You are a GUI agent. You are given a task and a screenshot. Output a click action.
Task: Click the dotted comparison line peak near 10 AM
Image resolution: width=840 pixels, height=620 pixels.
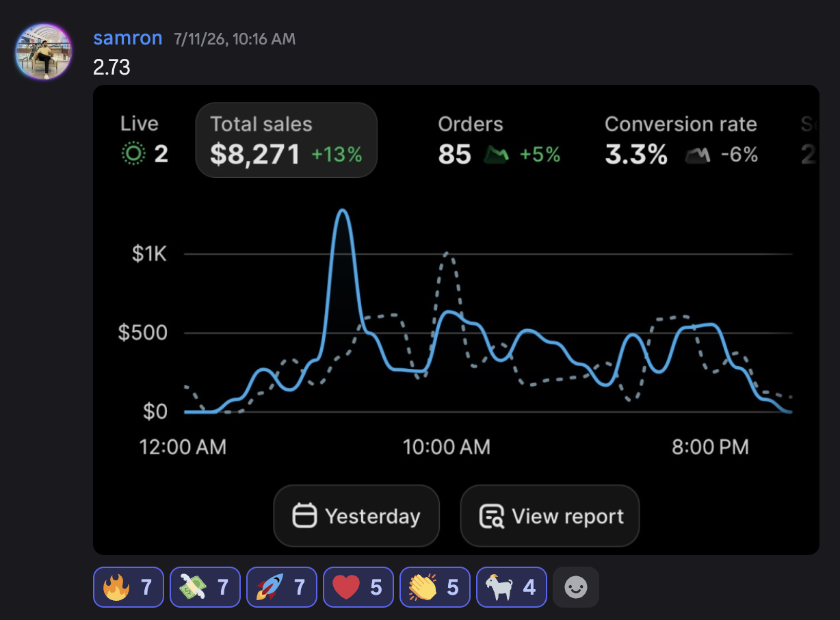447,254
